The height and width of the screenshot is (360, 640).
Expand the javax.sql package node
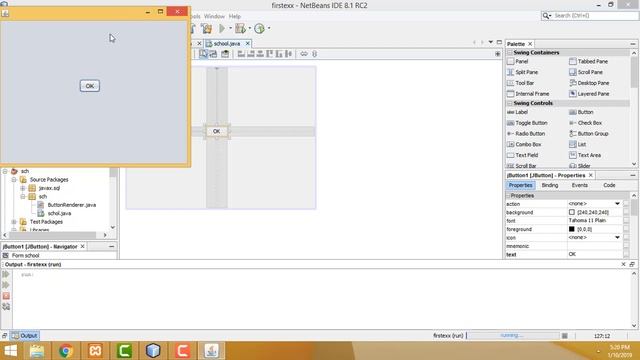point(23,188)
